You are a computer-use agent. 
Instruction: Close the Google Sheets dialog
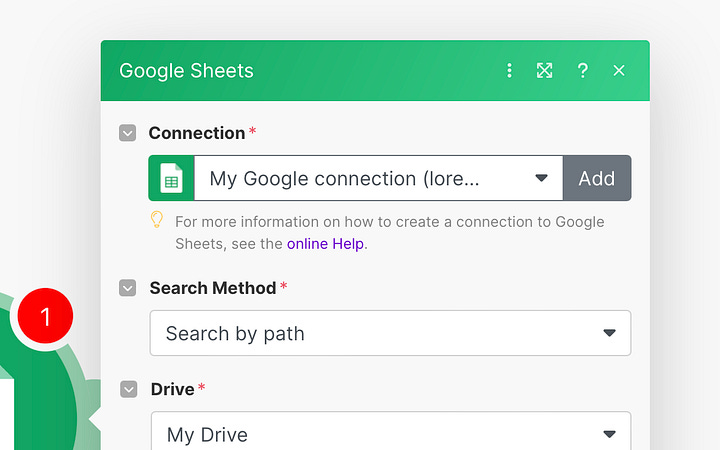click(x=619, y=71)
